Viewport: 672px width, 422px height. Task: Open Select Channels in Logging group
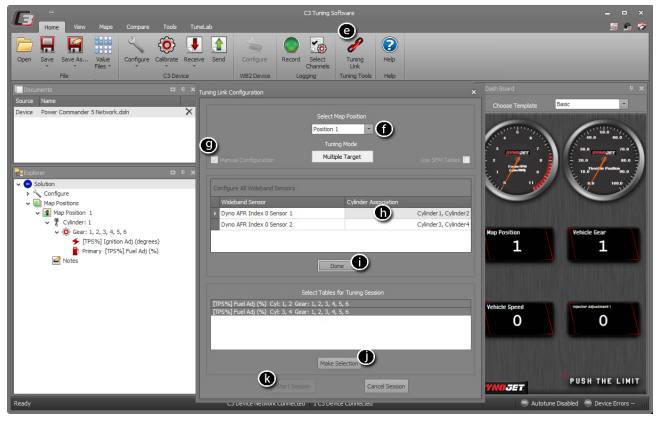coord(318,45)
